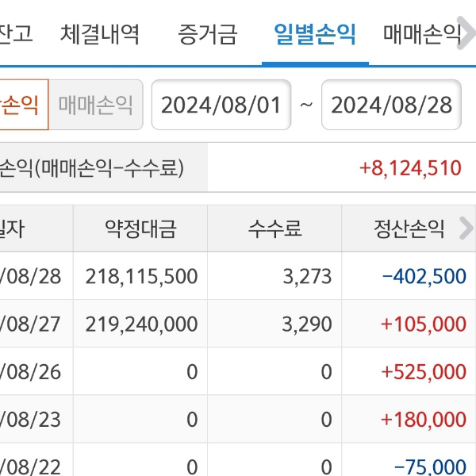
Task: Click the 약정대금 column header
Action: point(140,229)
